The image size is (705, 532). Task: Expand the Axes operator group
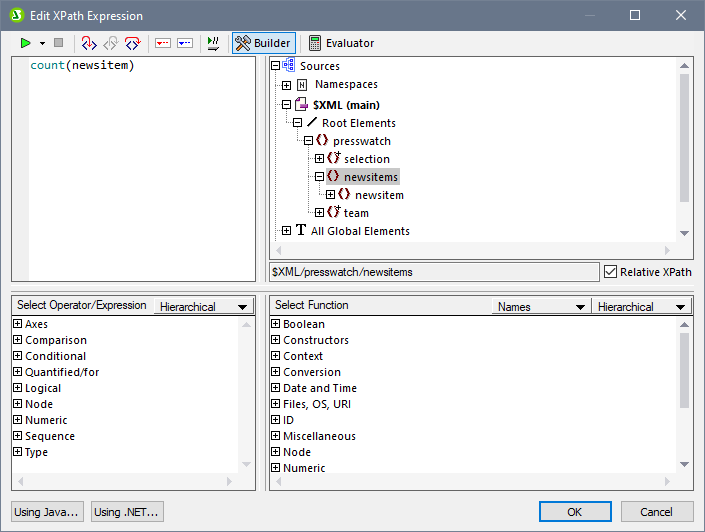(17, 324)
